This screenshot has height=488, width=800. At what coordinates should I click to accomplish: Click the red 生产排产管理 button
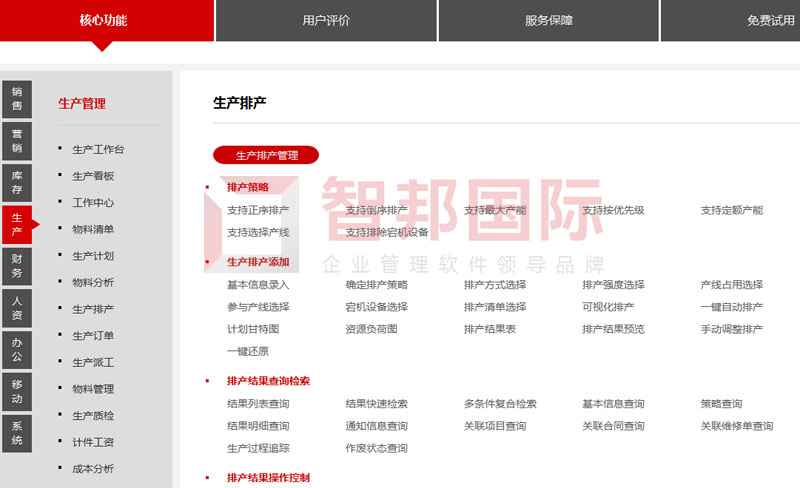click(266, 155)
